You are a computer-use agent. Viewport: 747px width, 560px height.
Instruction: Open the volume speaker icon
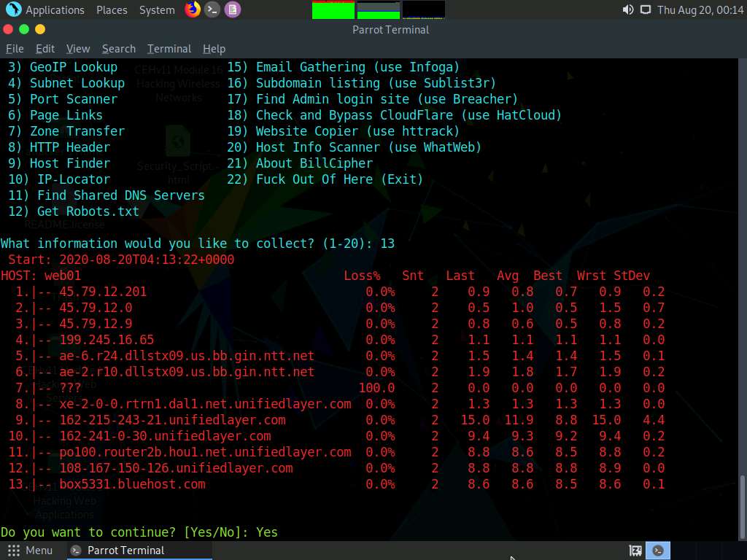[628, 9]
